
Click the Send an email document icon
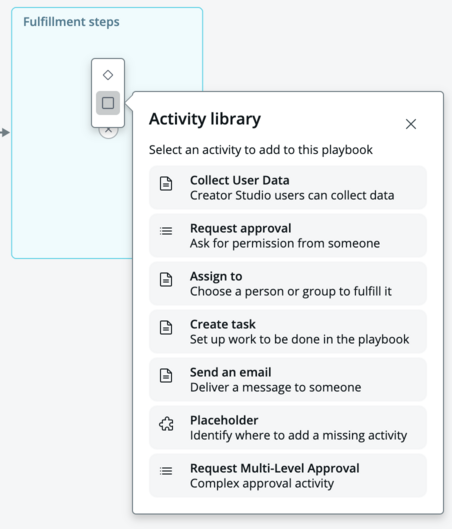click(x=166, y=375)
